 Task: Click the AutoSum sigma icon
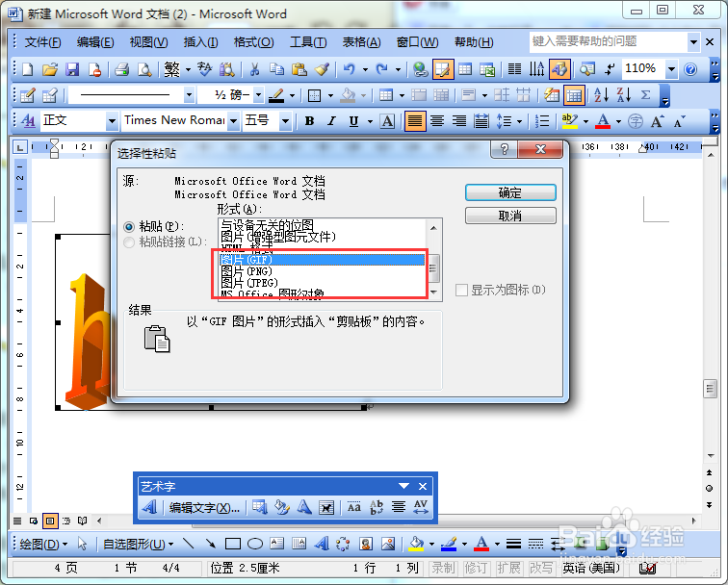click(646, 95)
